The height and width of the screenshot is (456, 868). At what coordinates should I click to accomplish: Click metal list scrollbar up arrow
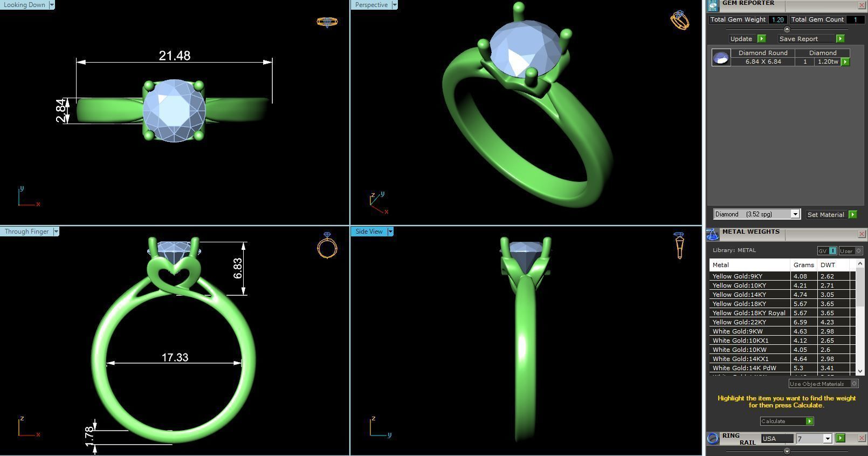pos(860,263)
